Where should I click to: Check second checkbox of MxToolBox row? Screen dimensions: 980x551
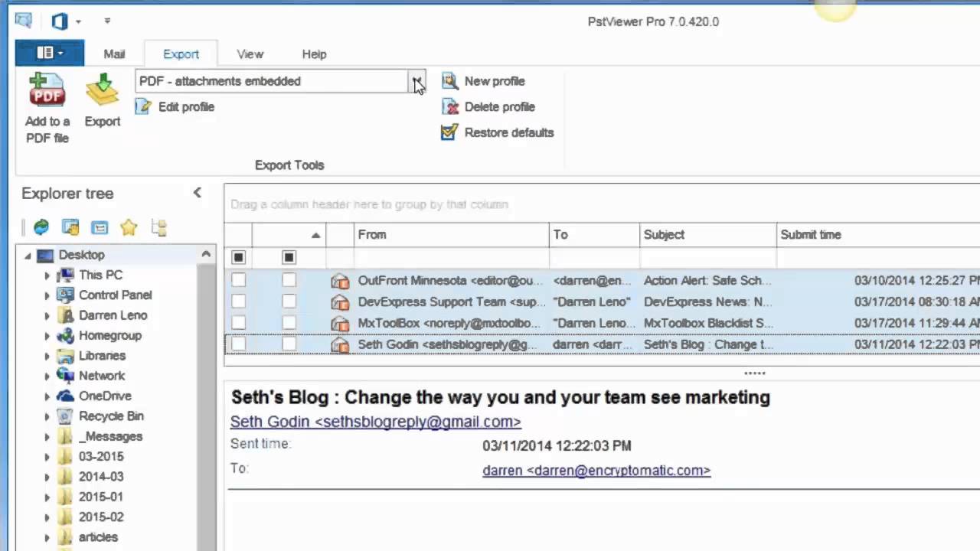[x=289, y=324]
